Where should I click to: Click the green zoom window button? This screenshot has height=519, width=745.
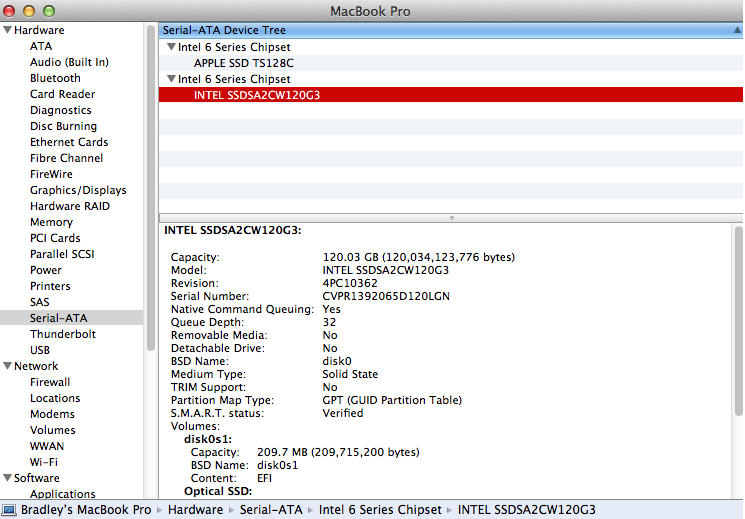click(48, 10)
